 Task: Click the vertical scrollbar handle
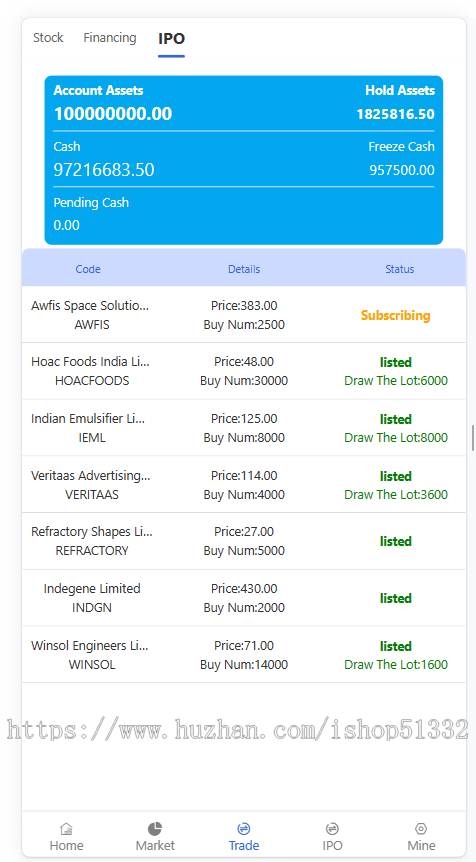473,438
